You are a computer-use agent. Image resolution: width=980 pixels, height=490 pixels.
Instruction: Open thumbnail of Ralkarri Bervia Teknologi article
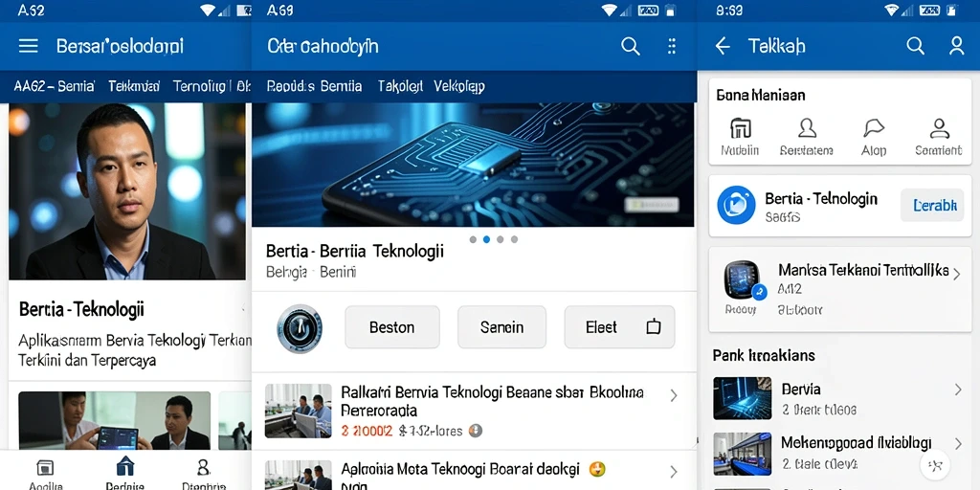[299, 411]
